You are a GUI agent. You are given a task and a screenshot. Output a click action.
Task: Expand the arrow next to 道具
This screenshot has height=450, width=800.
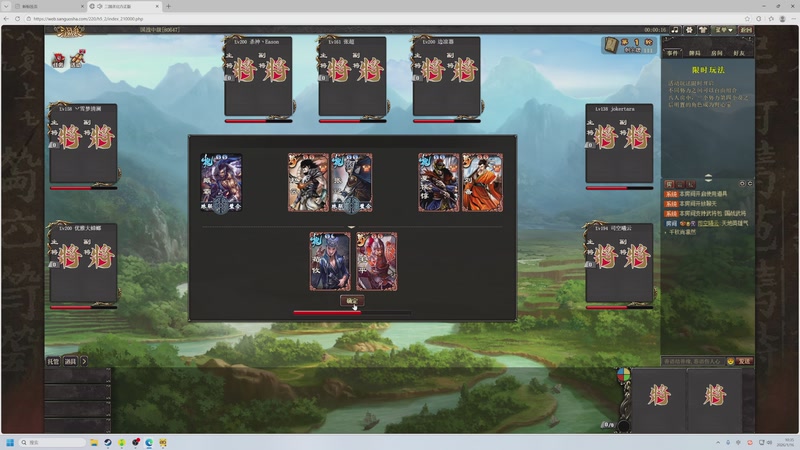pos(84,361)
